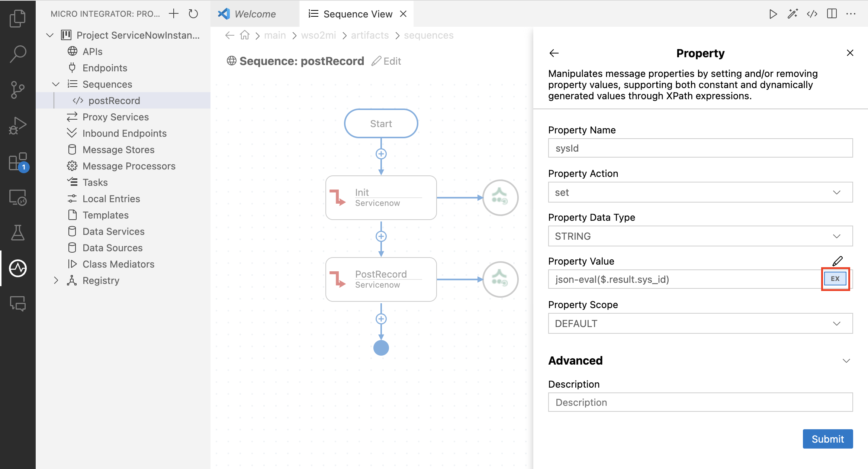Open the Source Control view
Viewport: 868px width, 469px height.
click(x=17, y=90)
